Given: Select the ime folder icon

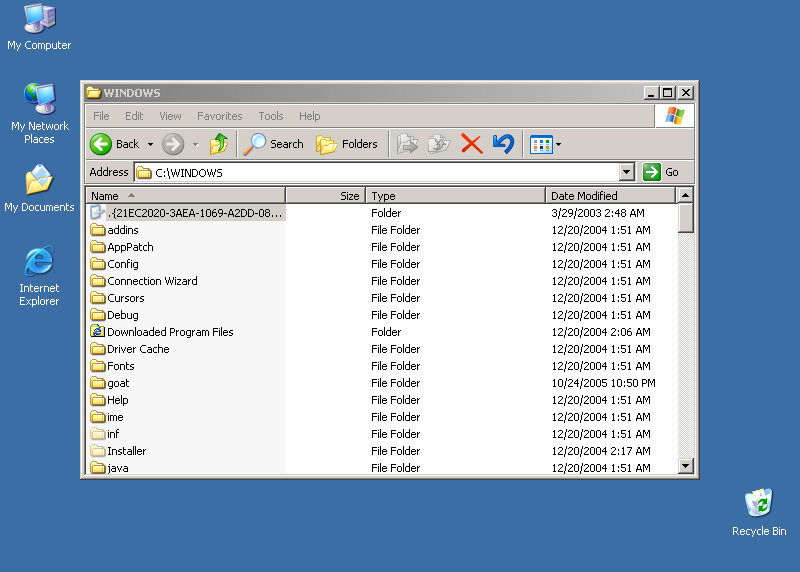Looking at the screenshot, I should click(97, 417).
